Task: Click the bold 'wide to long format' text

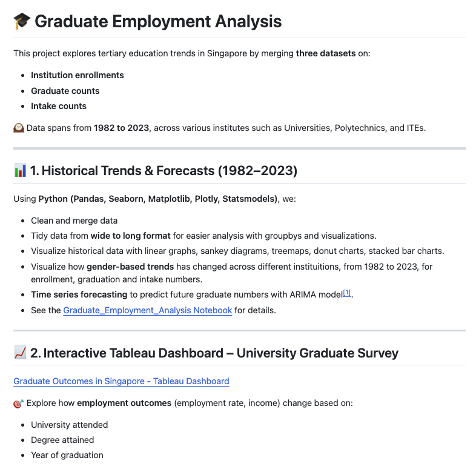Action: (131, 236)
